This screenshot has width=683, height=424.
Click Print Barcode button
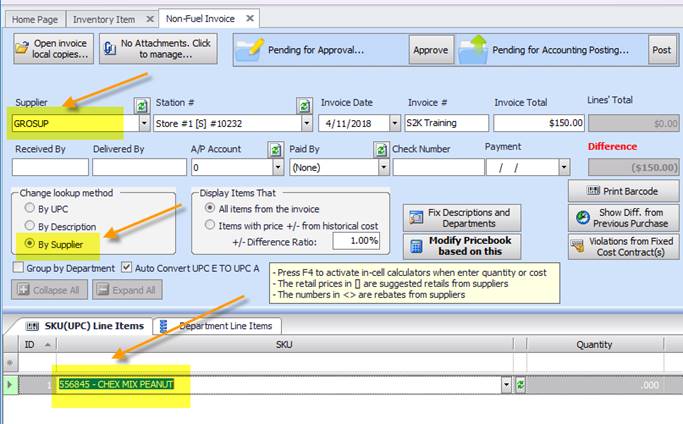tap(623, 191)
